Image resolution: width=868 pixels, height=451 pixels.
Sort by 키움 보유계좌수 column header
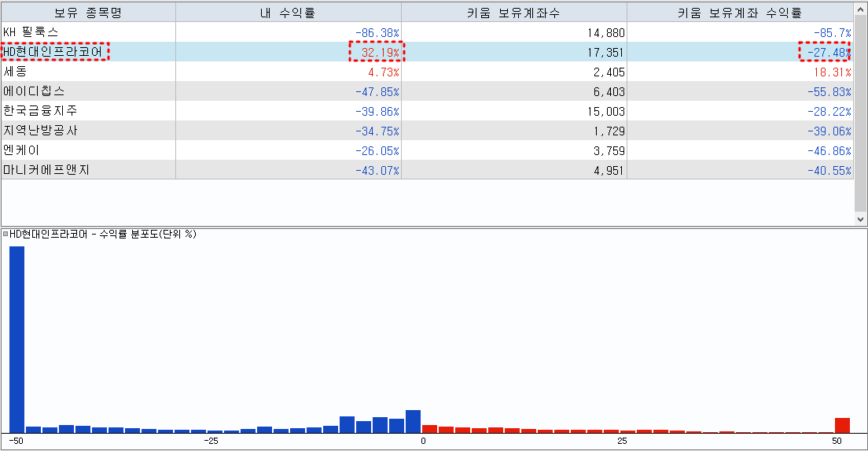pyautogui.click(x=513, y=12)
